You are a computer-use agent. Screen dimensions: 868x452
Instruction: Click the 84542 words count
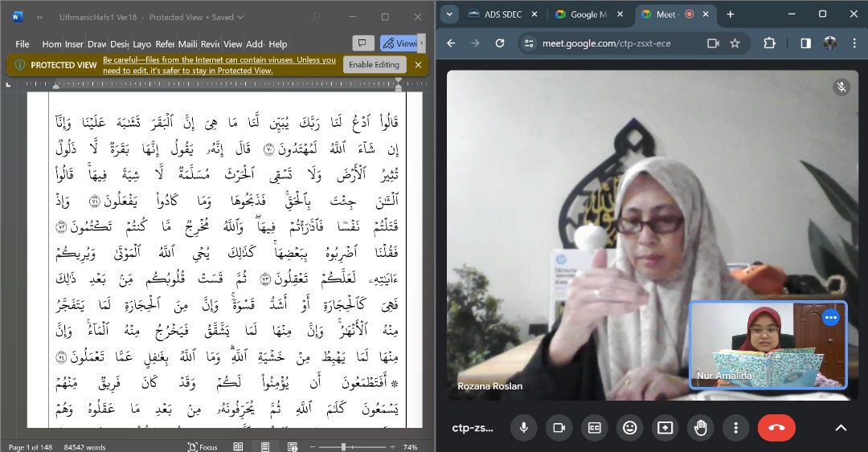click(84, 447)
